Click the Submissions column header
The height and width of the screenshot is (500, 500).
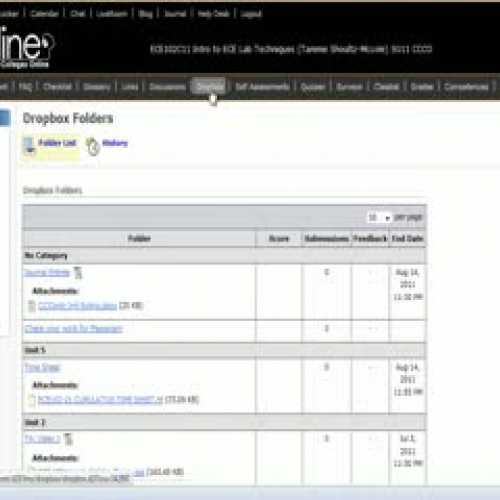[326, 239]
